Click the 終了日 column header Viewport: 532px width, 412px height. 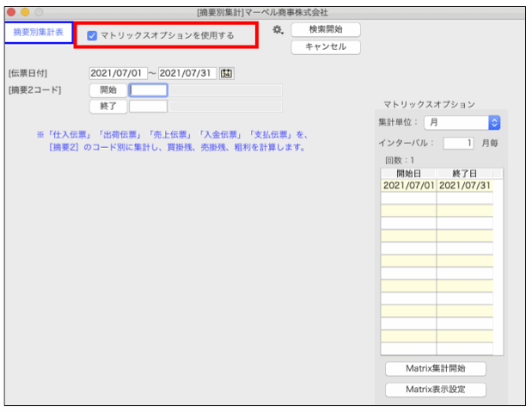coord(464,174)
